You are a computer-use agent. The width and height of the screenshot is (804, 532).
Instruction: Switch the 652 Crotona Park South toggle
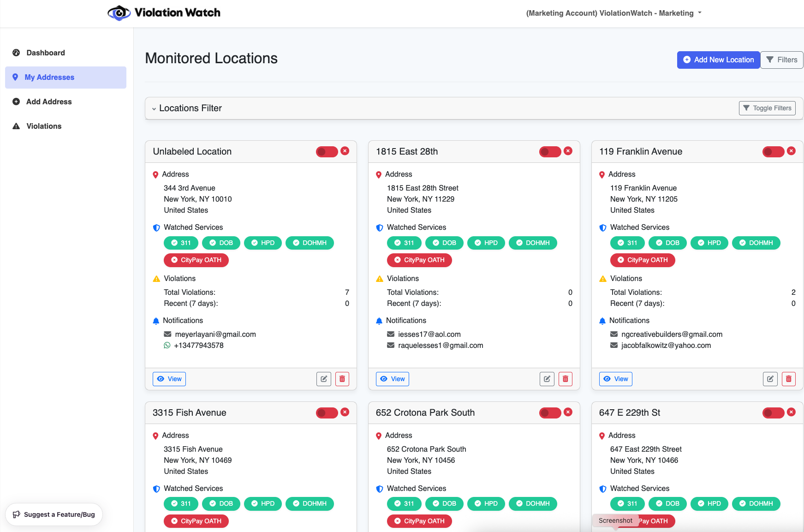[550, 413]
